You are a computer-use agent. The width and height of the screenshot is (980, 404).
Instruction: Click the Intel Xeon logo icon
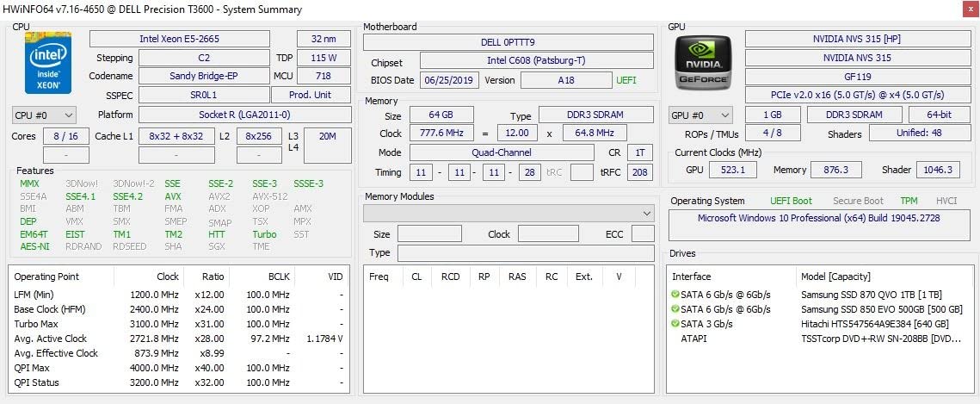coord(48,62)
